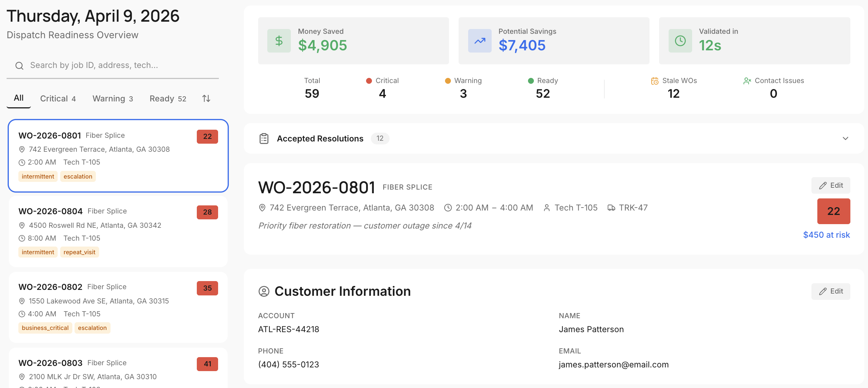Viewport: 868px width, 388px height.
Task: Switch to the Critical 4 tab
Action: pyautogui.click(x=58, y=98)
